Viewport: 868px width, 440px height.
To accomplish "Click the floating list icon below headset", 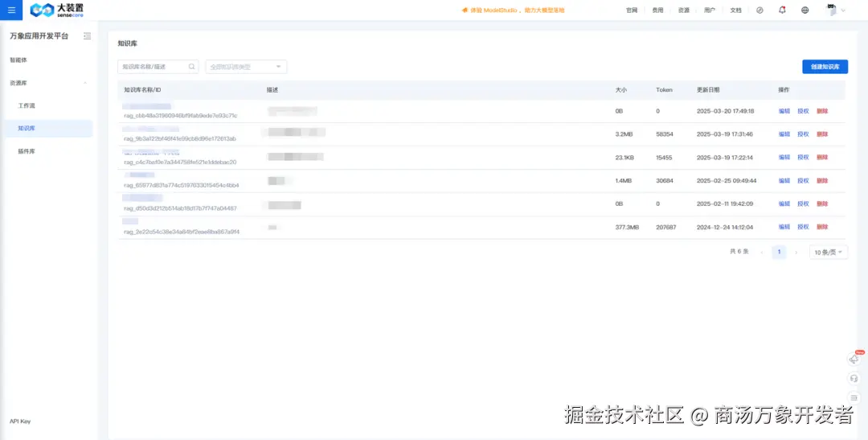I will [854, 397].
